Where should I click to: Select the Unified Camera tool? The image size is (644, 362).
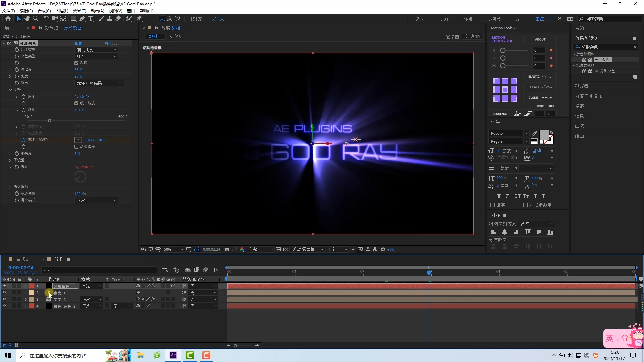tap(54, 19)
